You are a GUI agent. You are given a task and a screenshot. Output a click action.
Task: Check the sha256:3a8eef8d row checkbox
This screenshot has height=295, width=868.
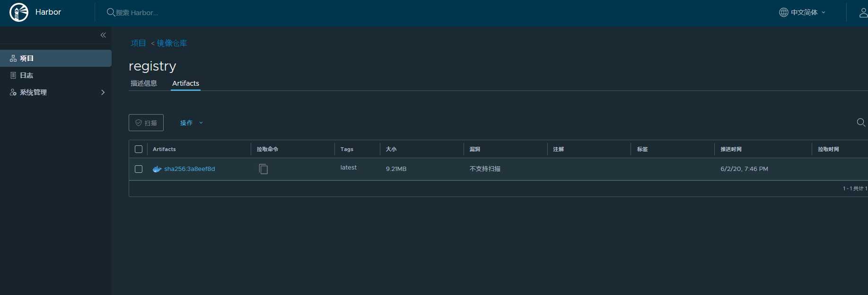(x=139, y=169)
